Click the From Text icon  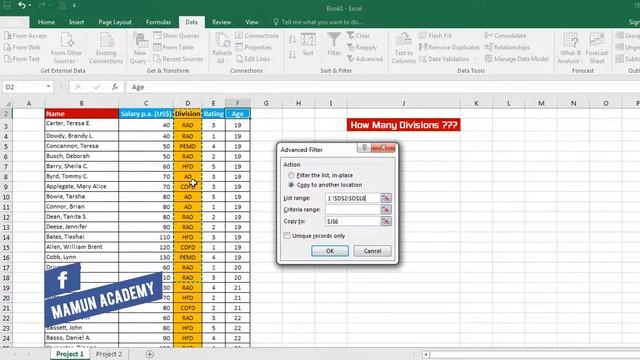pyautogui.click(x=22, y=59)
